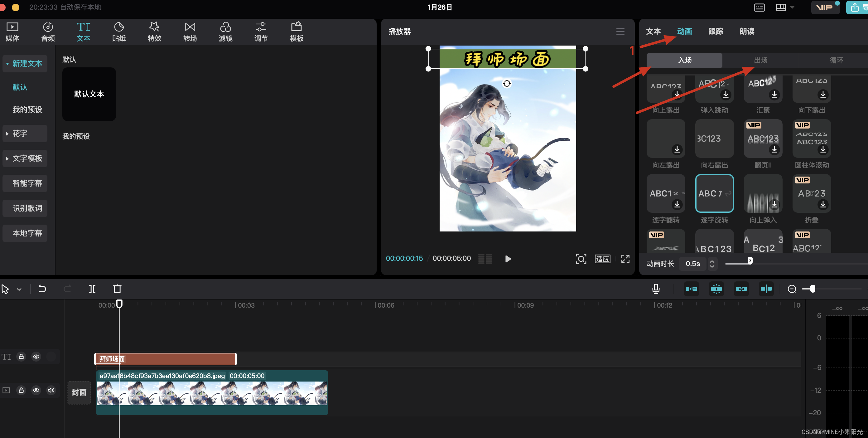Click the 智能字幕 button
This screenshot has width=868, height=438.
tap(25, 183)
